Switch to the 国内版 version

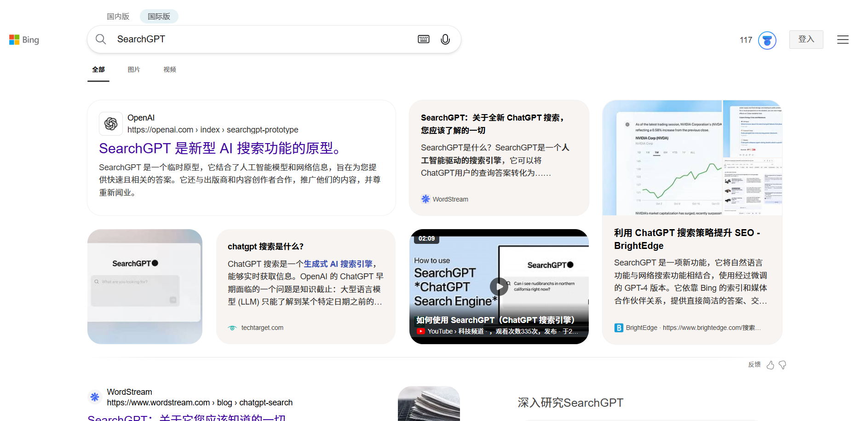coord(118,16)
